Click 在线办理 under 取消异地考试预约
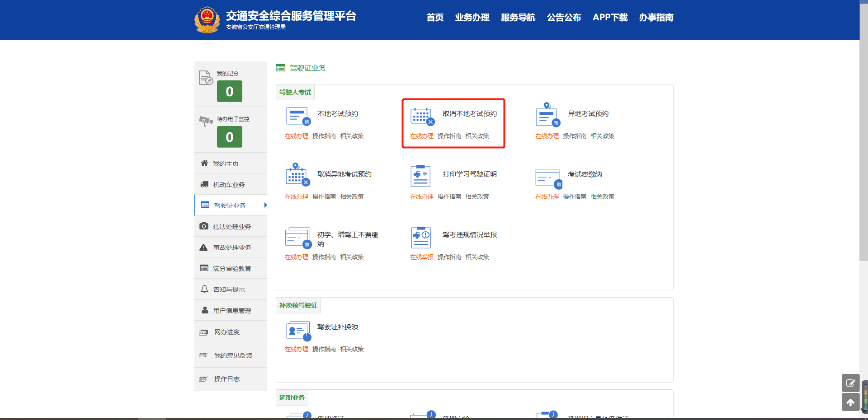868x420 pixels. click(296, 196)
